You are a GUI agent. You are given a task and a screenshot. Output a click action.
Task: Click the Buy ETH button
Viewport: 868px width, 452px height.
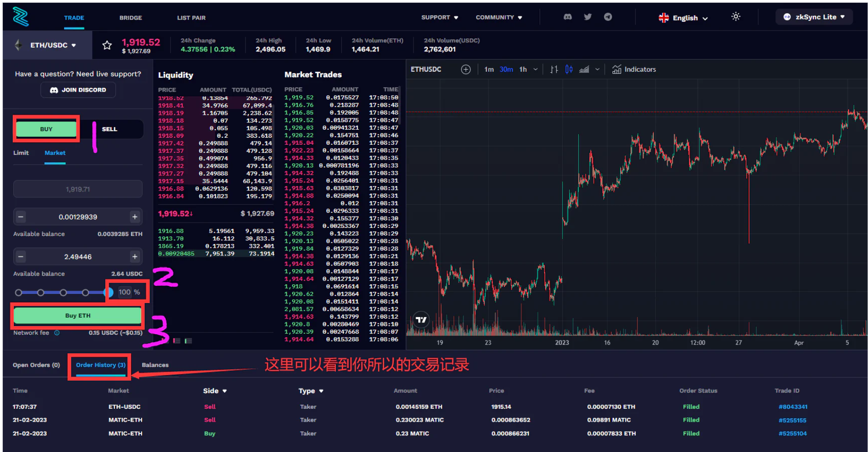tap(78, 316)
